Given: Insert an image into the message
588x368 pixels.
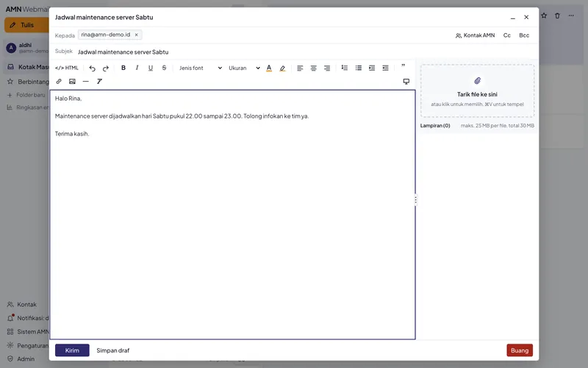Looking at the screenshot, I should coord(72,82).
